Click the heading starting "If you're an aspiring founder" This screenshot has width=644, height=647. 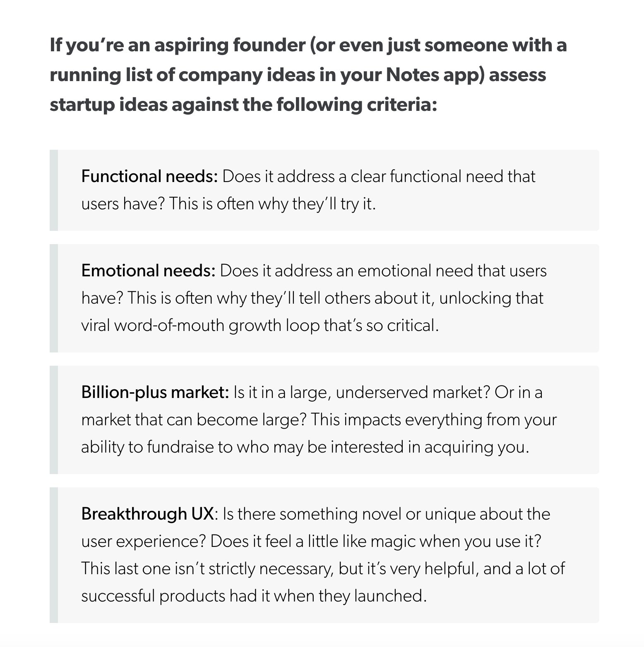click(308, 45)
